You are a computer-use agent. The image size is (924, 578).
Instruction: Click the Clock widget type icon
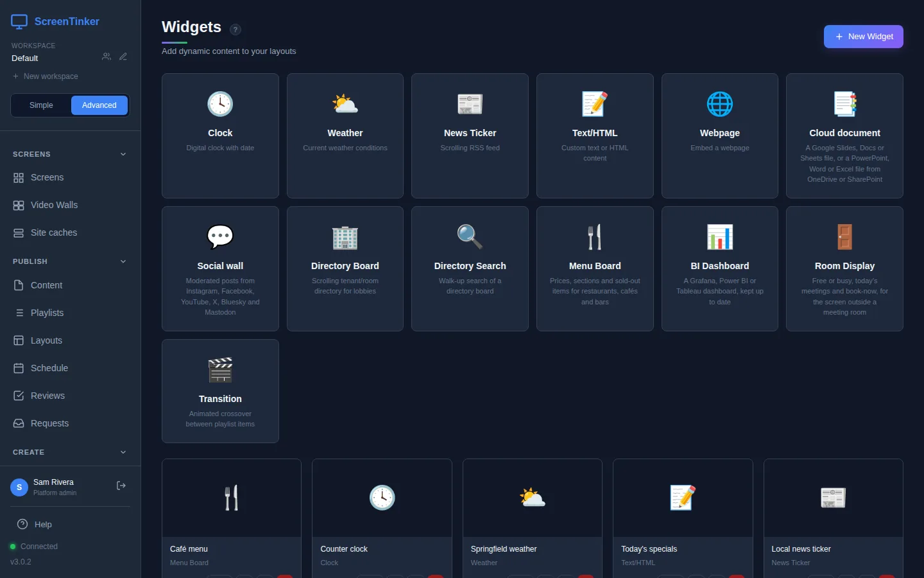(x=220, y=104)
